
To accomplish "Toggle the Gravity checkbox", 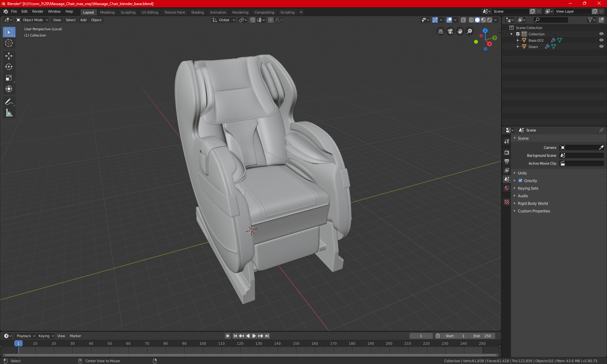I will (x=520, y=181).
